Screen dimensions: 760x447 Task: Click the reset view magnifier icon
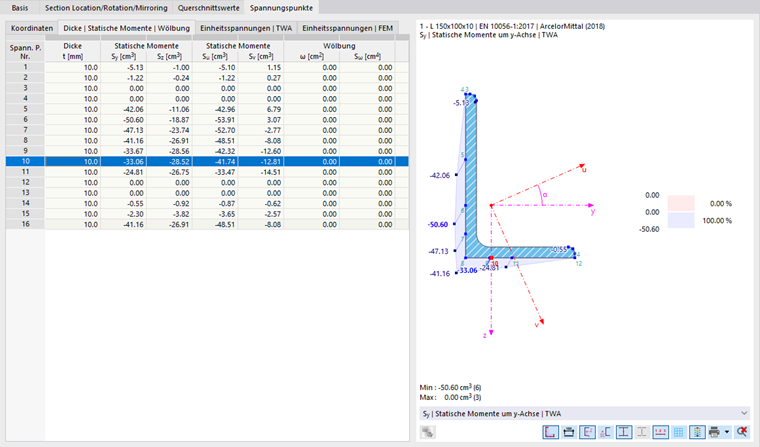point(742,431)
